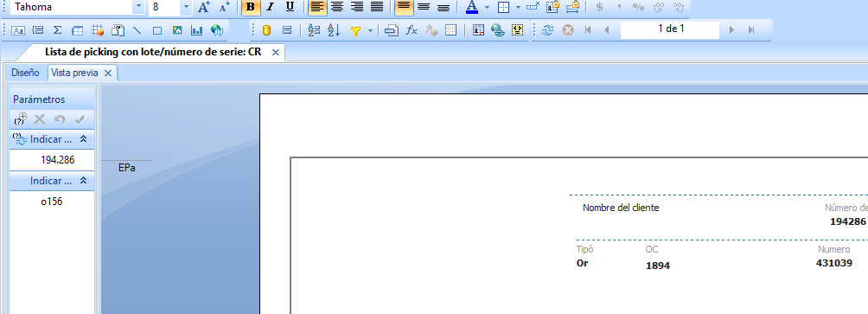
Task: Open the Database Expert cylinder icon
Action: pyautogui.click(x=266, y=30)
